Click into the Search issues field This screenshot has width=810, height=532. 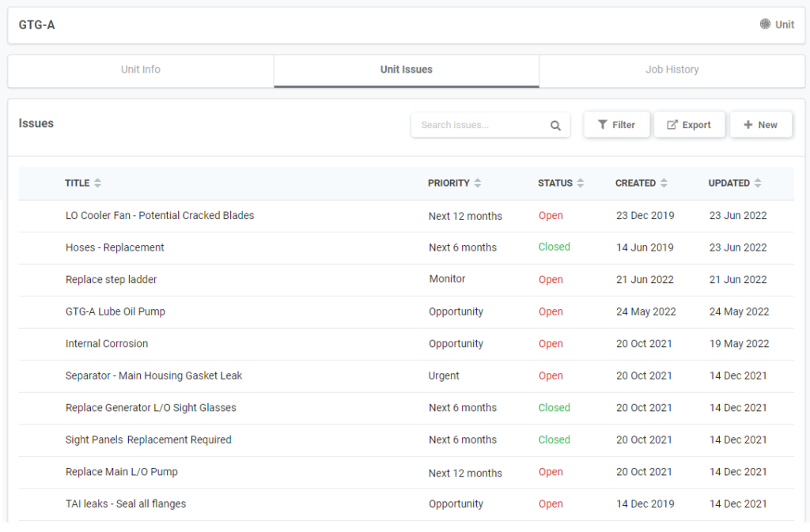(479, 125)
